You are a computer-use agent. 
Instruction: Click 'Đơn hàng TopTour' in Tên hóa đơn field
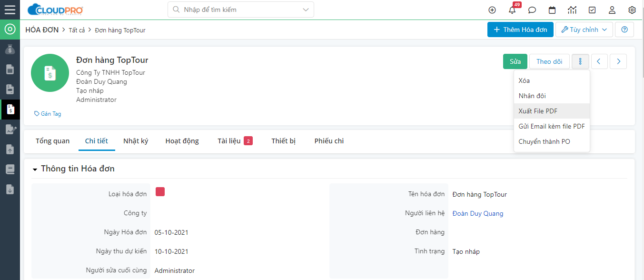pos(480,194)
